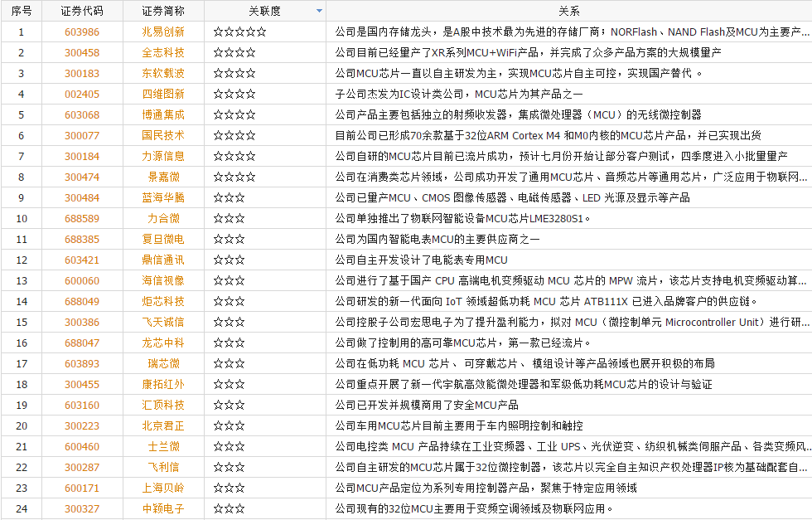Open stock code 600171
The width and height of the screenshot is (812, 520).
point(82,488)
